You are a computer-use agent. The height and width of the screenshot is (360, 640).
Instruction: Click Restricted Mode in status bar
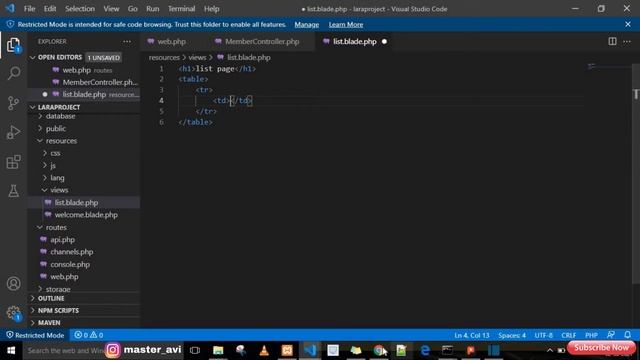pos(35,335)
